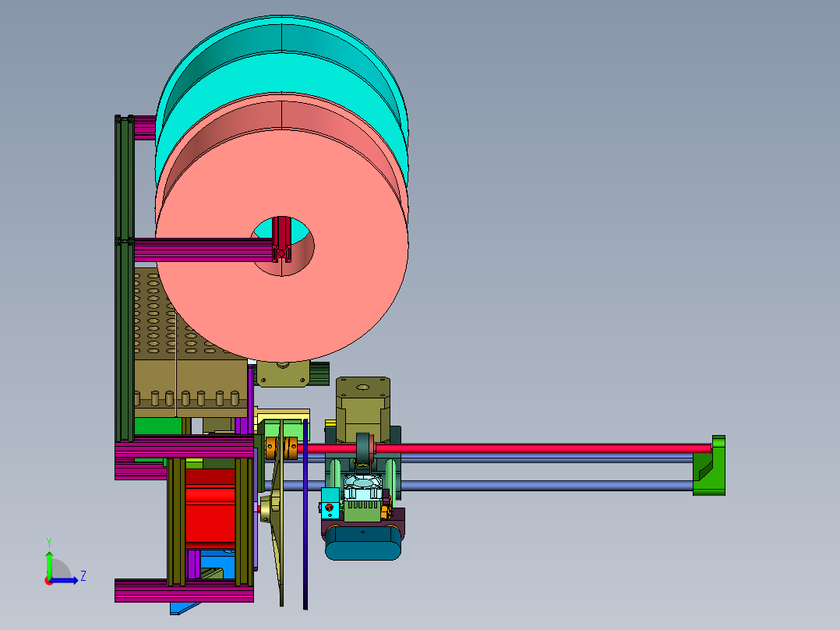Select the bright green block under the plate

click(158, 426)
